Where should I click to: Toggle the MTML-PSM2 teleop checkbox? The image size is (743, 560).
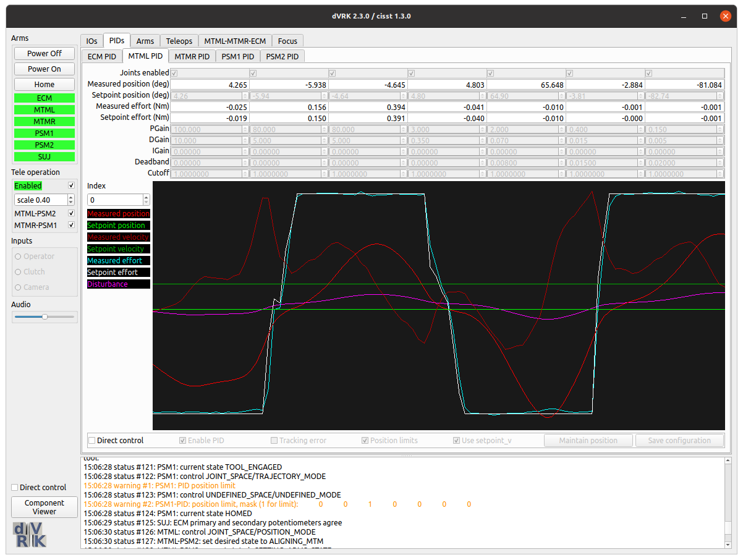coord(71,213)
